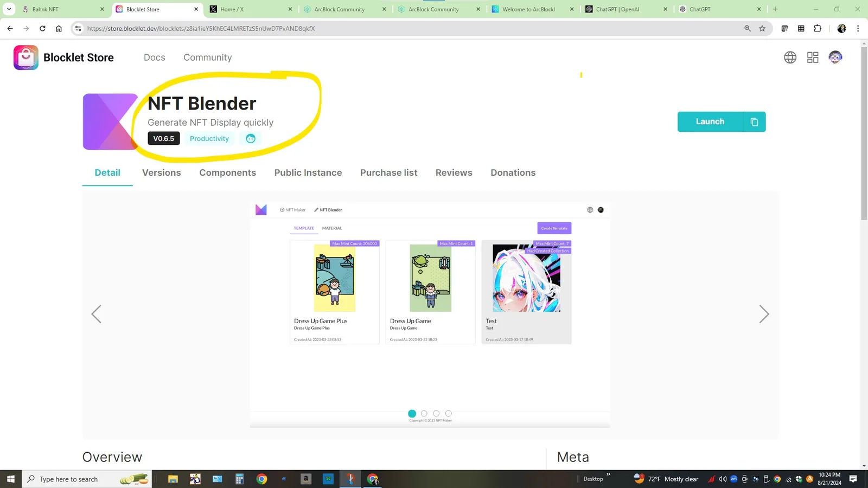Click the page vertical scrollbar
Viewport: 868px width, 488px height.
pos(864,133)
